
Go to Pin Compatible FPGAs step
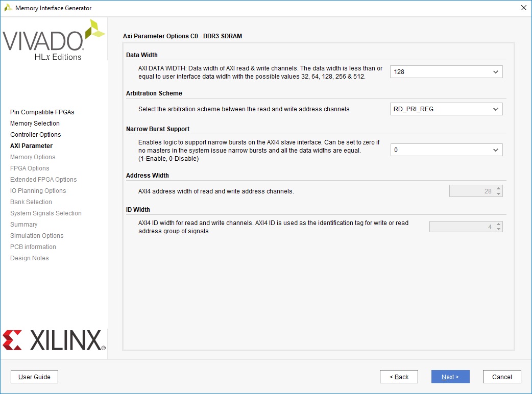click(x=42, y=112)
